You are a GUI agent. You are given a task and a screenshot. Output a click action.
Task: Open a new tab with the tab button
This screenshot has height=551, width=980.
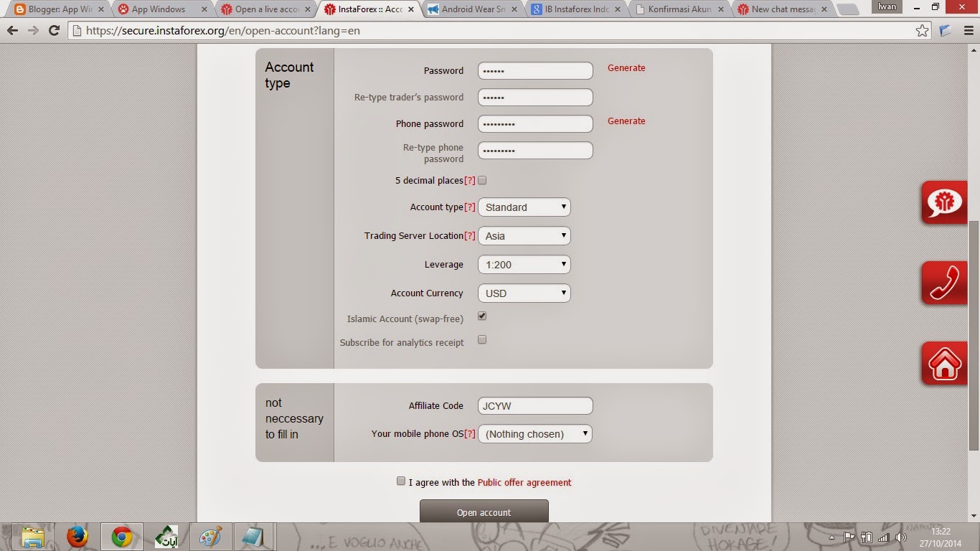(848, 10)
